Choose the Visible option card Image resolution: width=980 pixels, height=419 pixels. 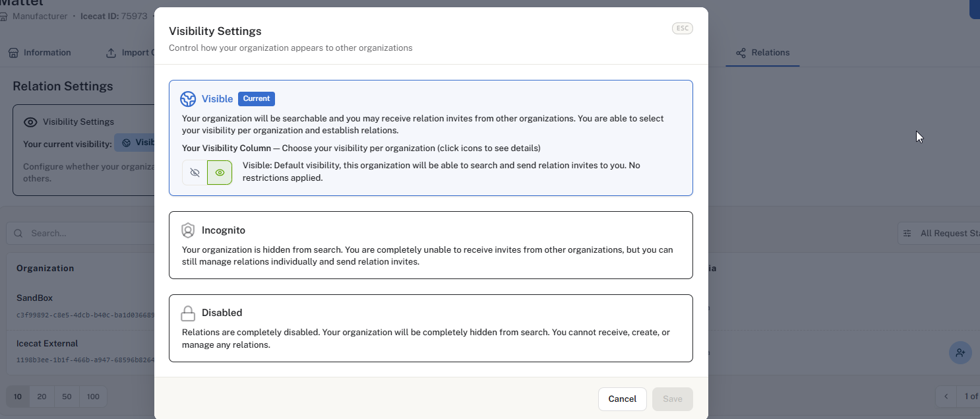[431, 138]
